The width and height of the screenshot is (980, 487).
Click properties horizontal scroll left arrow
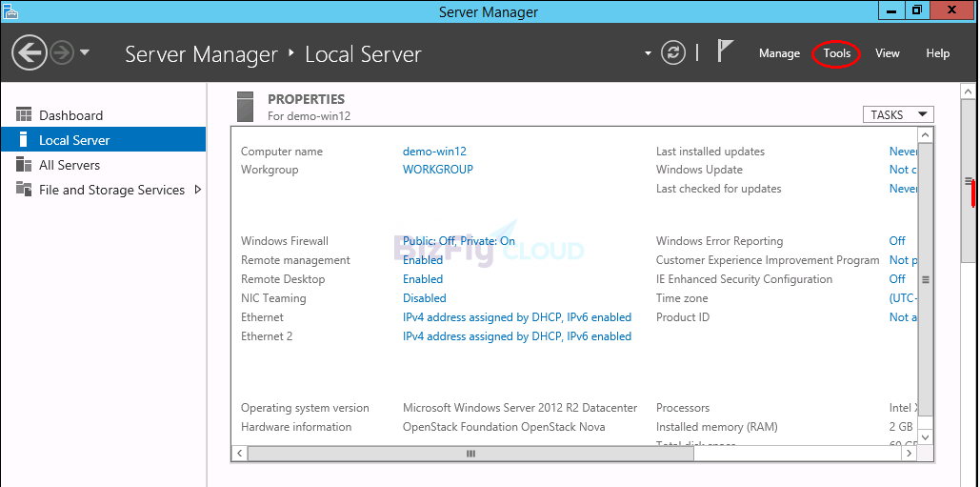(239, 454)
